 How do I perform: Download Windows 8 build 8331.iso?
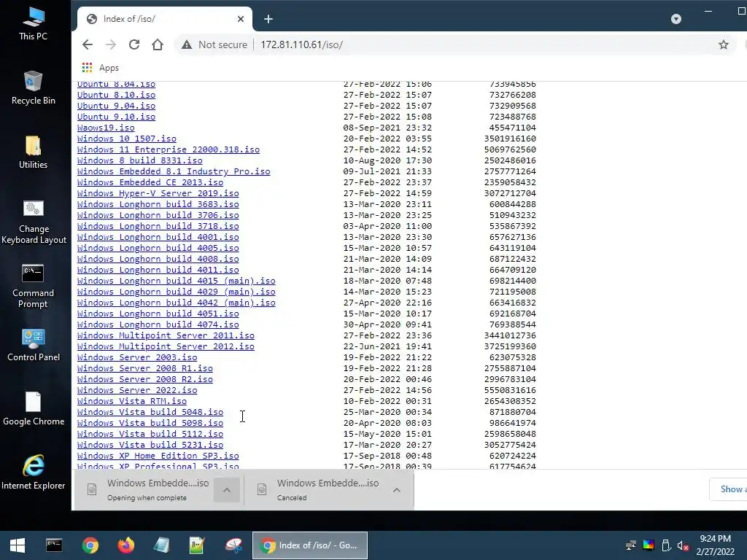pos(139,160)
